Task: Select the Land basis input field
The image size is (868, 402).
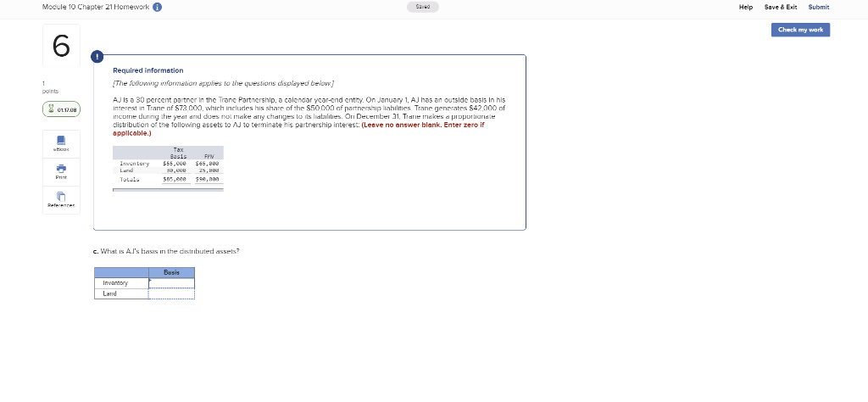Action: click(x=171, y=293)
